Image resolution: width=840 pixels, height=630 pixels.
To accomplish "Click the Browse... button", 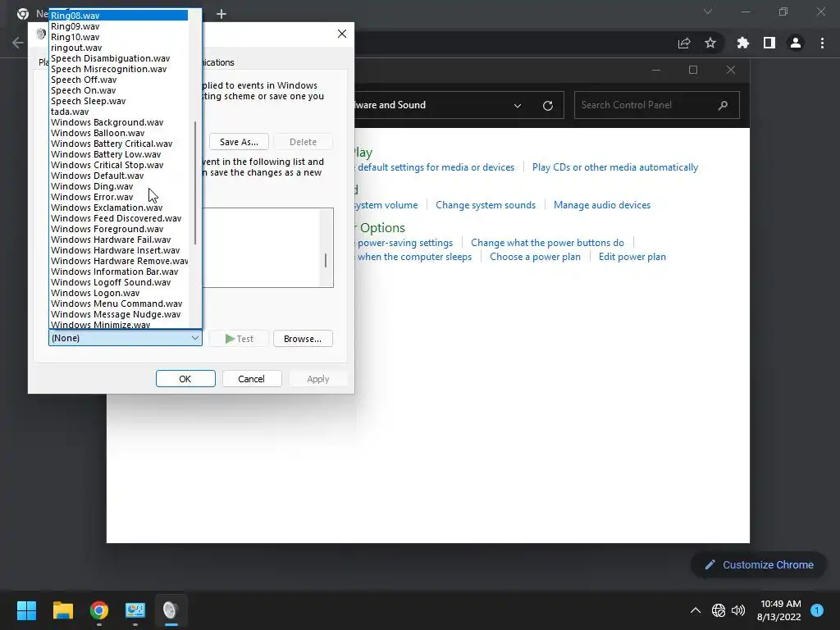I will tap(303, 339).
